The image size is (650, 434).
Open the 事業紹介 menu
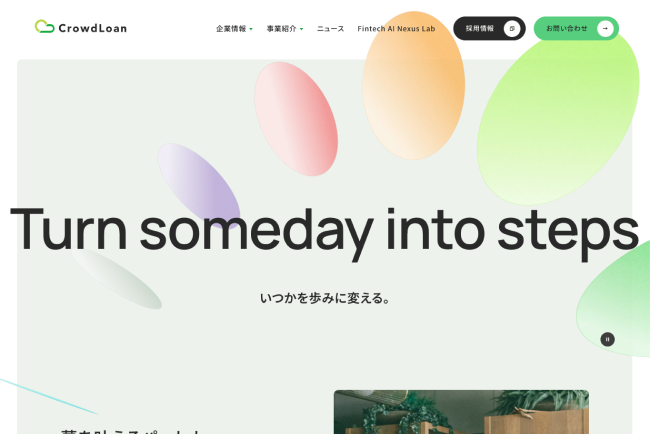(x=281, y=29)
